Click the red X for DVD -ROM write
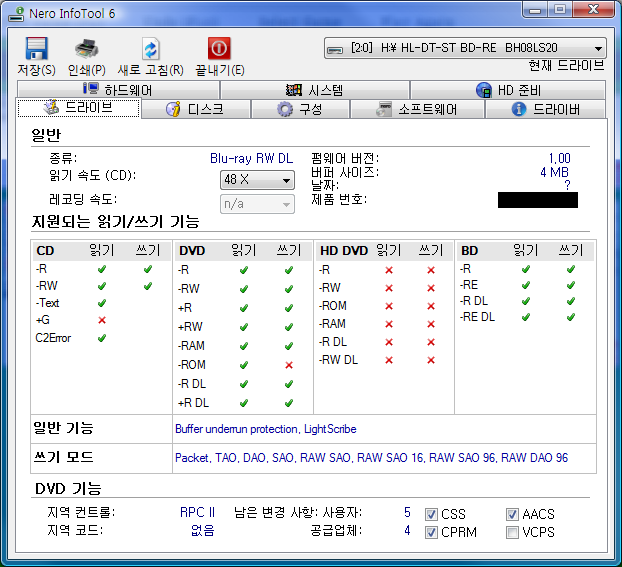Viewport: 622px width, 567px height. [289, 365]
